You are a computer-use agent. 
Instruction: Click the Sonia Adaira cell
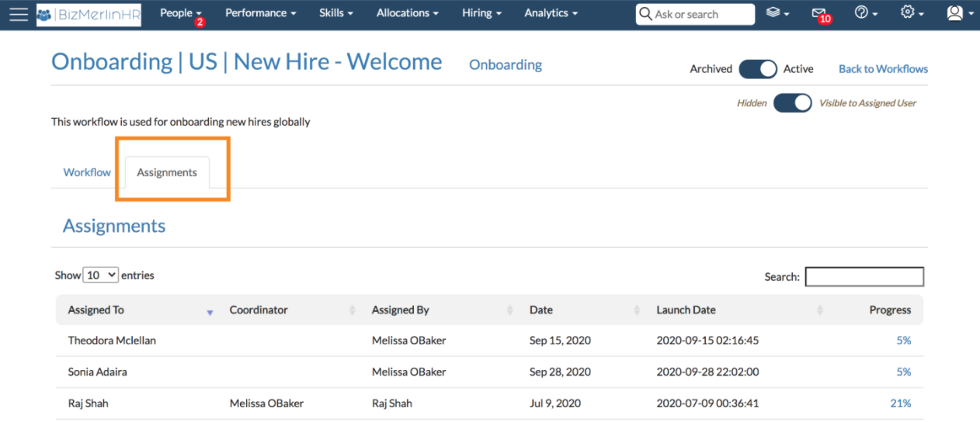coord(97,372)
